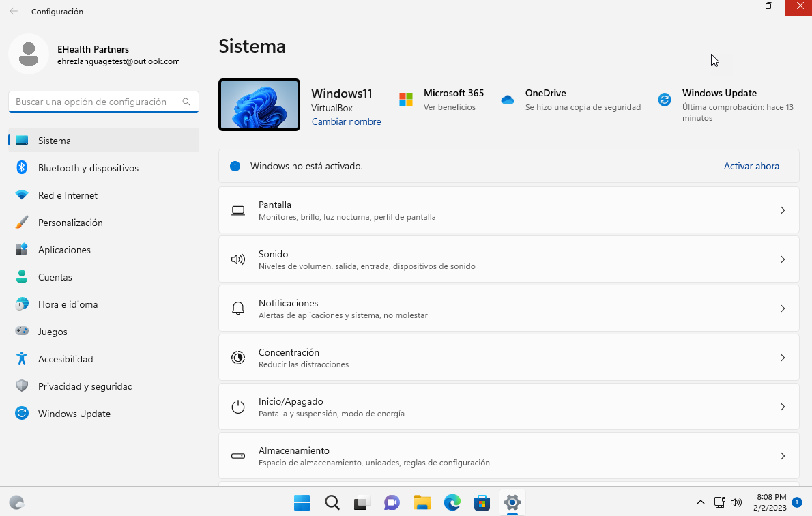Click the clock and date in taskbar
812x516 pixels.
(770, 502)
